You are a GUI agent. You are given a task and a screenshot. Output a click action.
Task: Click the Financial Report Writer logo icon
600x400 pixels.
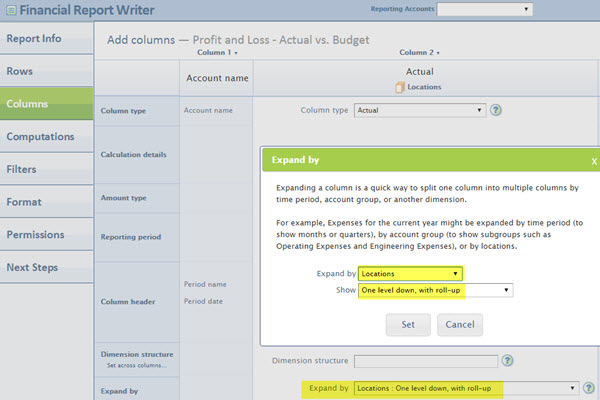pos(8,12)
